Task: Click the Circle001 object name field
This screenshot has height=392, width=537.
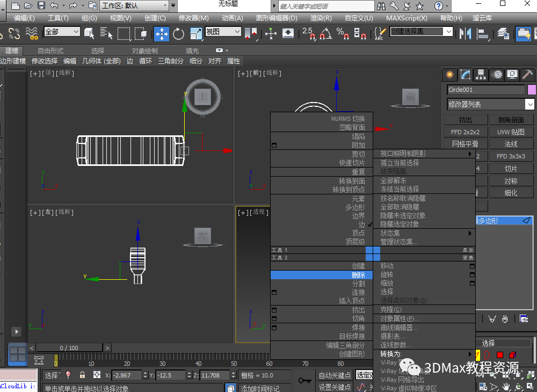Action: click(485, 90)
